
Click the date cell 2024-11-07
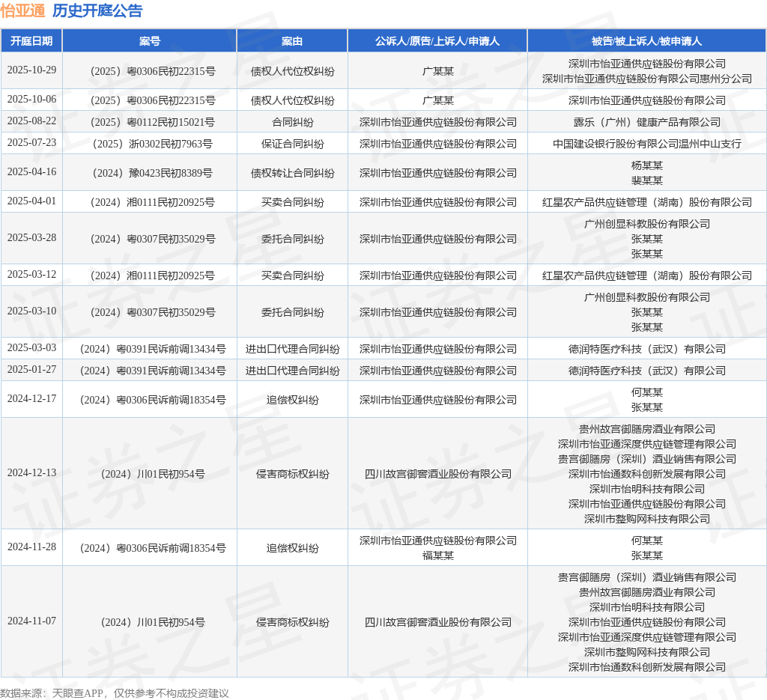31,621
